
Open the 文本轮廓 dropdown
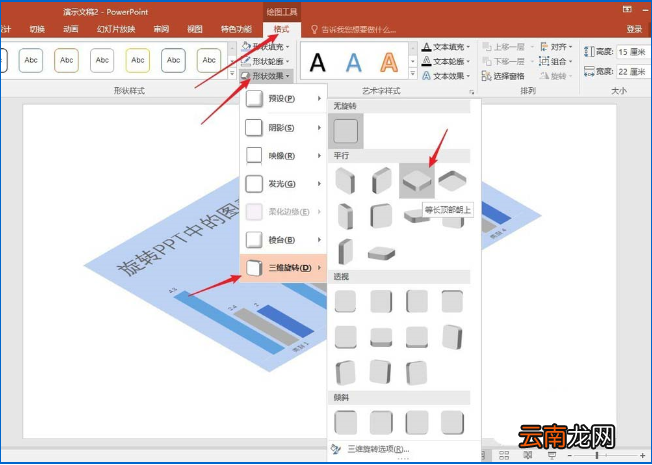coord(446,61)
